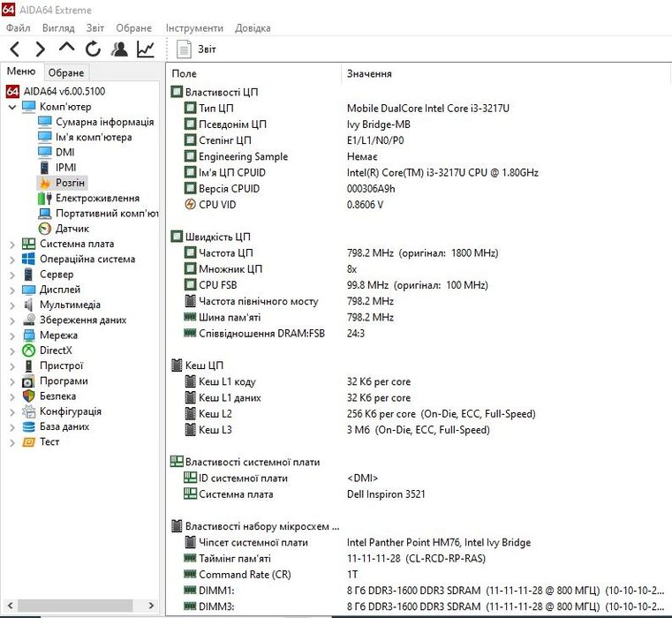Select the flame icon next to Розгін
Viewport: 672px width, 618px height.
(x=44, y=183)
